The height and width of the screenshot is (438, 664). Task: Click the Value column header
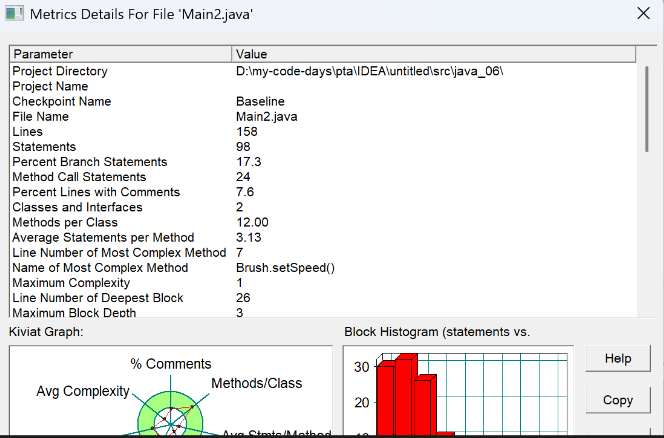click(x=434, y=54)
